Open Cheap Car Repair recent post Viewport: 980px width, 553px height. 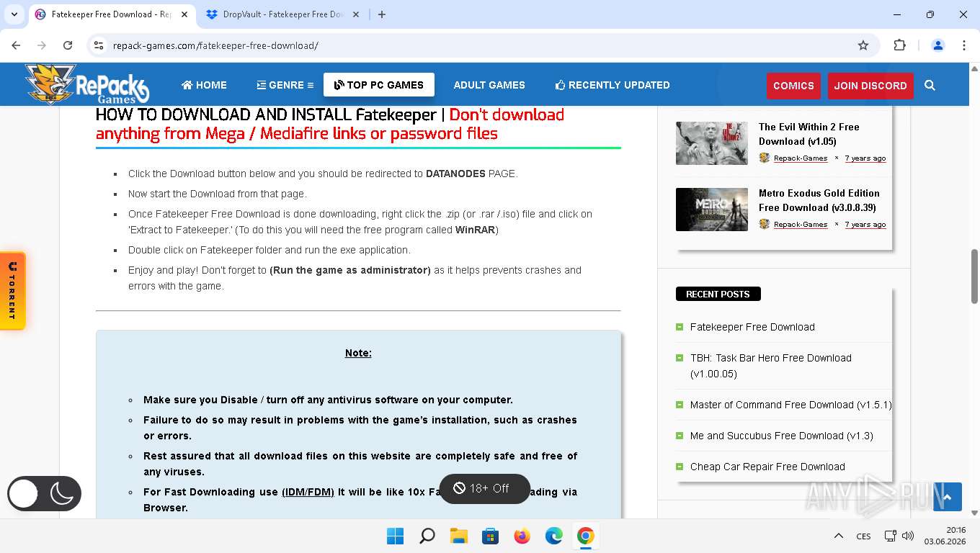click(767, 467)
